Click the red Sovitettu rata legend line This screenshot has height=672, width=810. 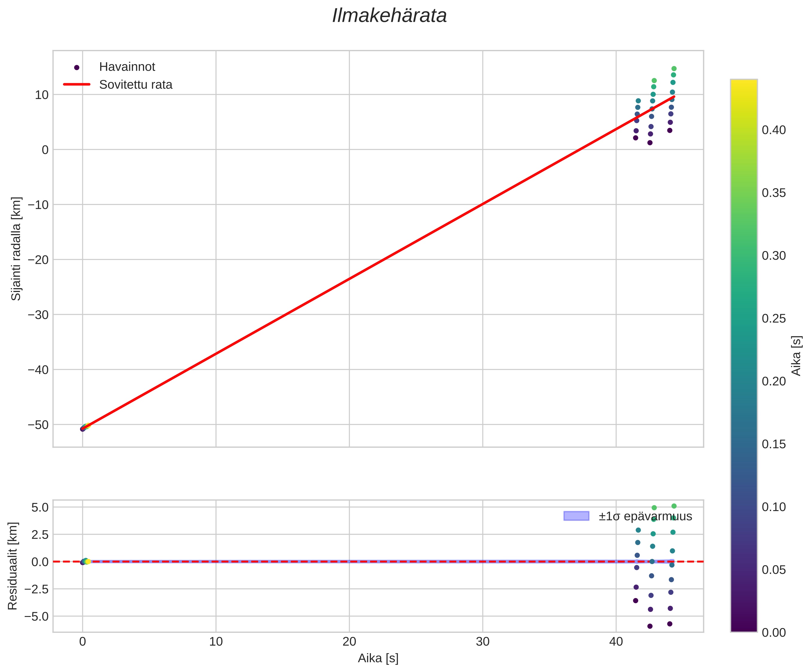pos(76,84)
